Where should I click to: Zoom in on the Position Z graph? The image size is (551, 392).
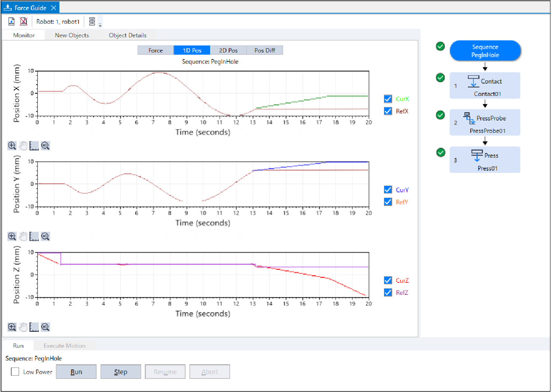12,327
